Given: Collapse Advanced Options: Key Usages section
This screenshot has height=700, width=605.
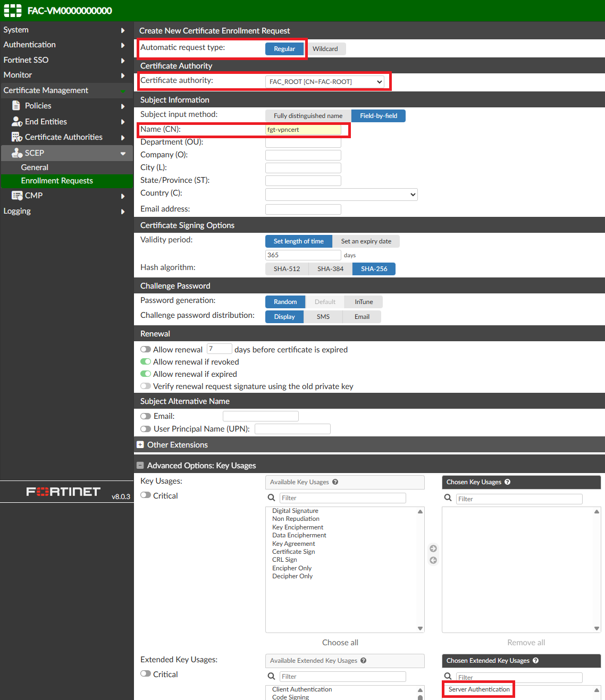Looking at the screenshot, I should coord(140,466).
